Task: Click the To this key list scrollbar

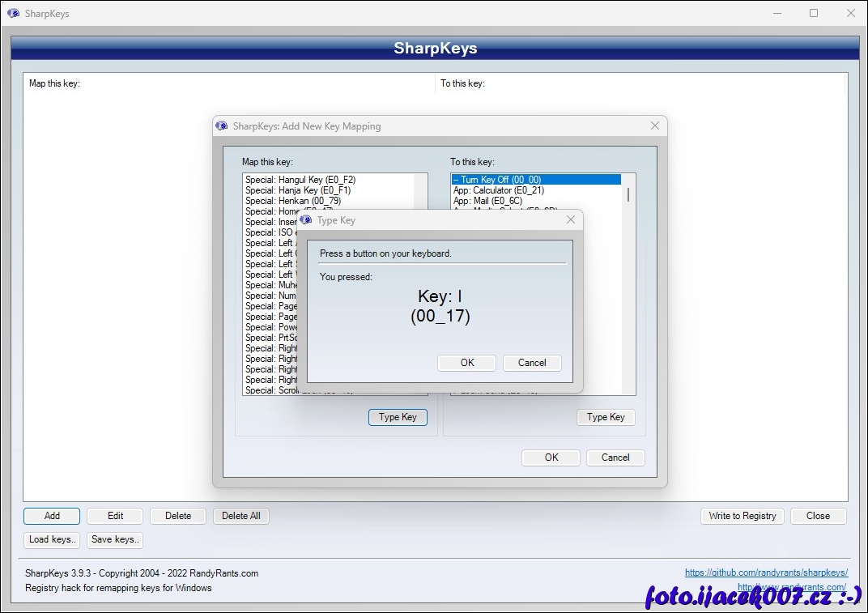Action: (628, 194)
